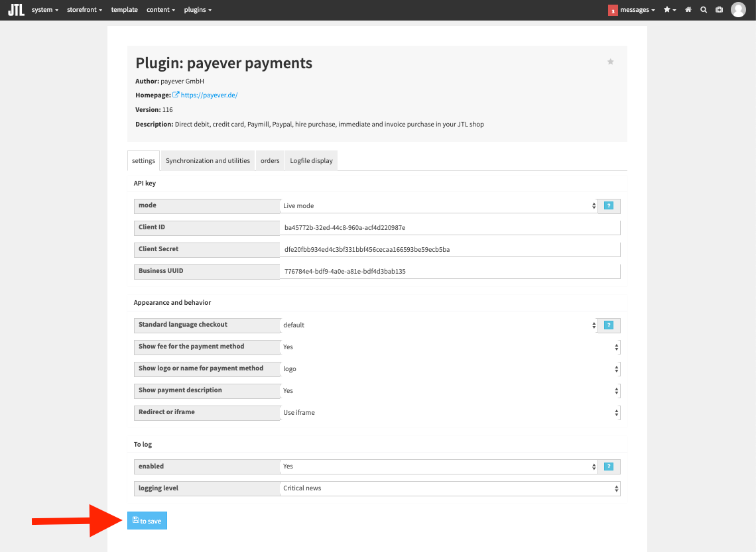Open the favorites star menu in the top bar
This screenshot has width=756, height=552.
click(670, 10)
